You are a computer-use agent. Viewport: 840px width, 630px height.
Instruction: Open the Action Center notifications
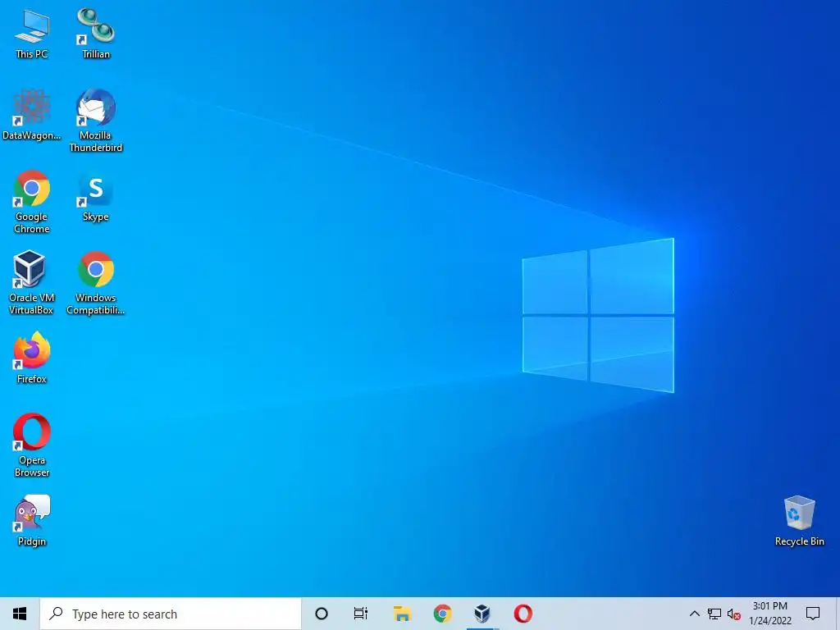tap(813, 614)
